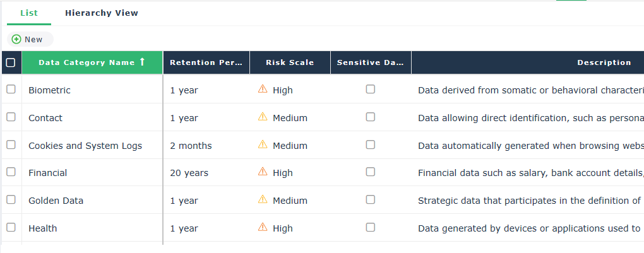Click the Medium risk icon for Golden Data
The height and width of the screenshot is (253, 644).
(x=263, y=200)
